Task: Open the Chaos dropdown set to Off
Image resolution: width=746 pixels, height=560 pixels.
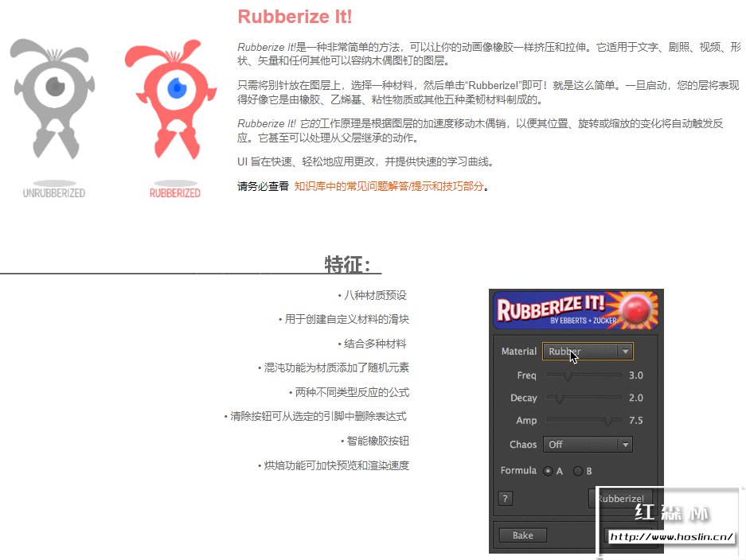Action: [588, 445]
